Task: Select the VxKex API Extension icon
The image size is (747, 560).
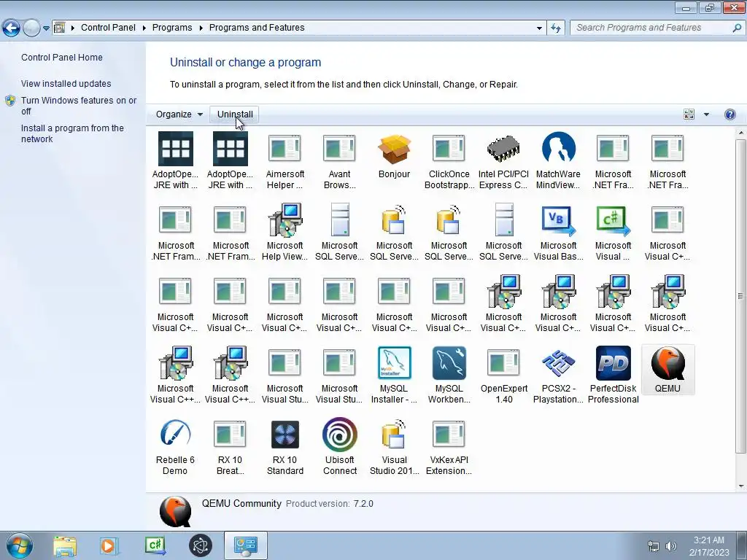Action: [x=449, y=435]
